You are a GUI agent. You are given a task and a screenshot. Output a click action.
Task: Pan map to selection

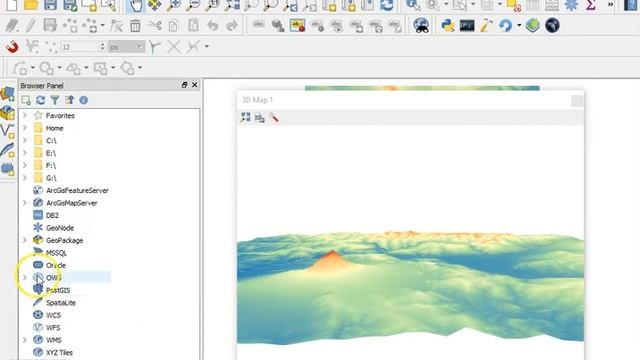click(x=154, y=5)
